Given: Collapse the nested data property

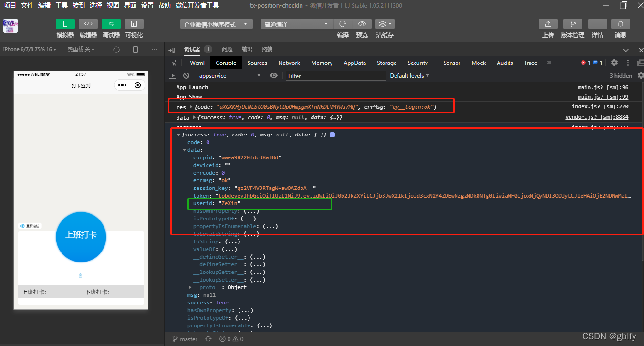Looking at the screenshot, I should pyautogui.click(x=185, y=150).
